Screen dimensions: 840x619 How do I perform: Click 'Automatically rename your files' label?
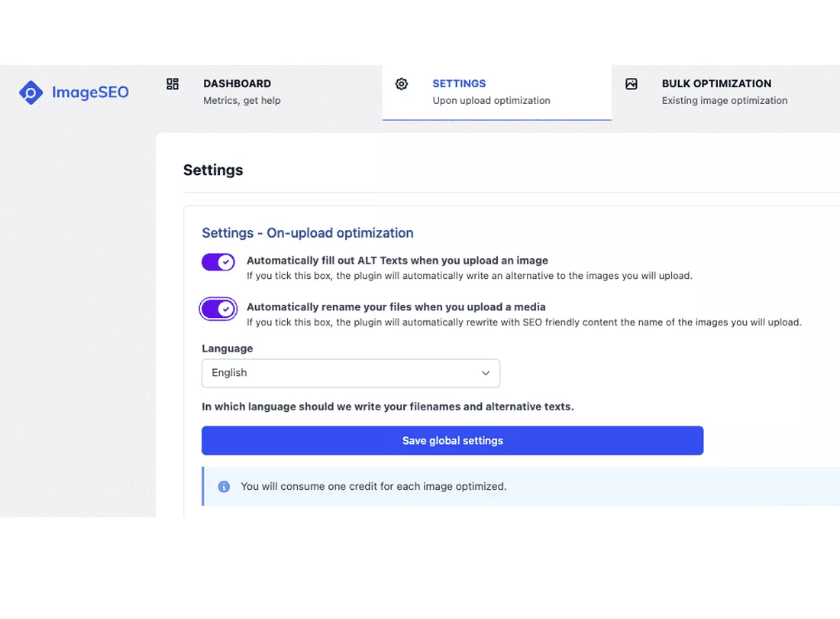[396, 307]
